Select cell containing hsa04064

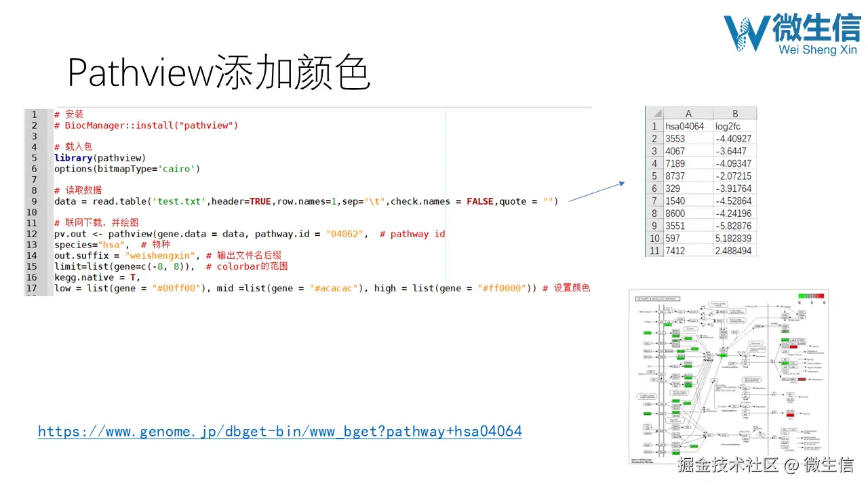point(688,126)
